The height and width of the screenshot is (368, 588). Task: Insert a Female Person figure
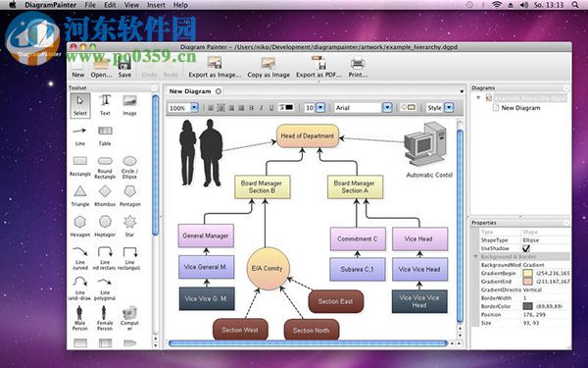tap(105, 318)
